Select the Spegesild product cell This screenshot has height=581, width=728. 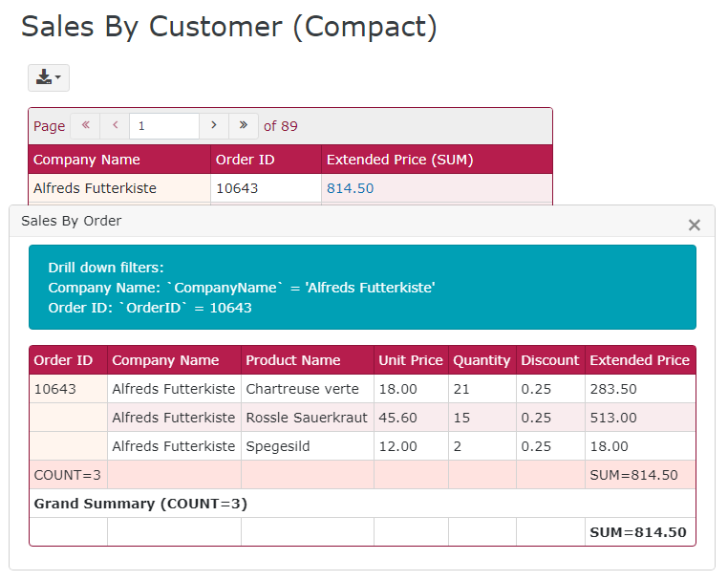tap(277, 446)
